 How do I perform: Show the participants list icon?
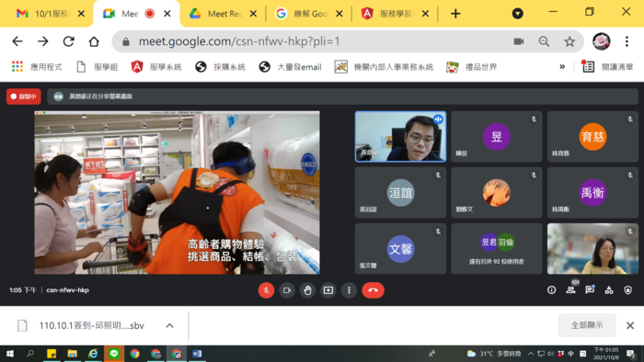[570, 289]
